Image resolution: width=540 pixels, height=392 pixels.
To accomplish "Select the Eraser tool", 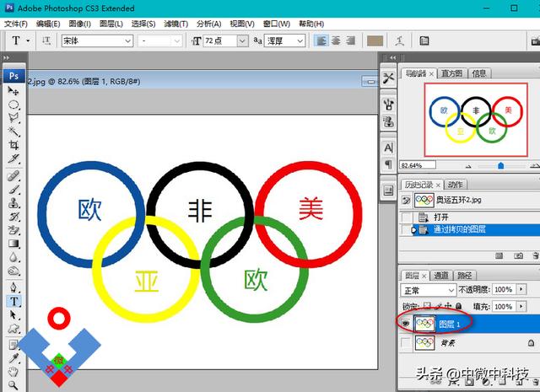I will coord(13,230).
